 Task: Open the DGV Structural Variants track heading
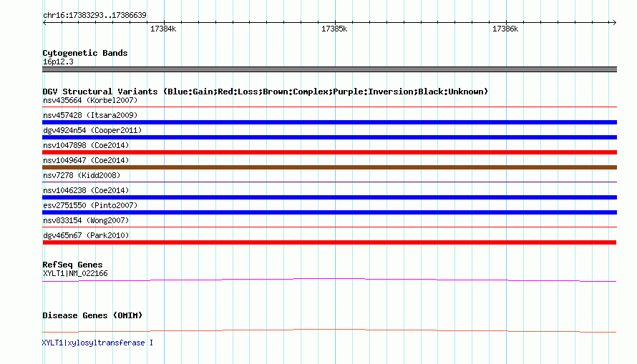pos(266,92)
